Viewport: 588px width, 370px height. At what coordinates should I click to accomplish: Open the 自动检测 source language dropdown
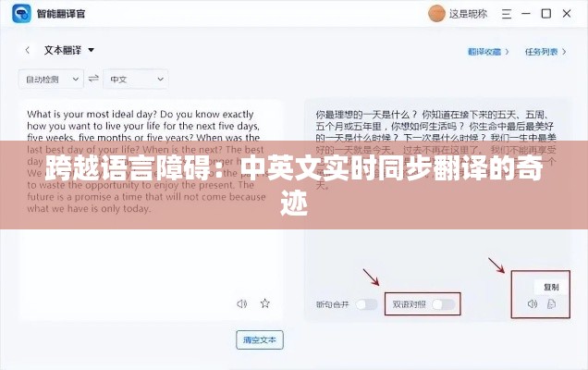click(51, 80)
